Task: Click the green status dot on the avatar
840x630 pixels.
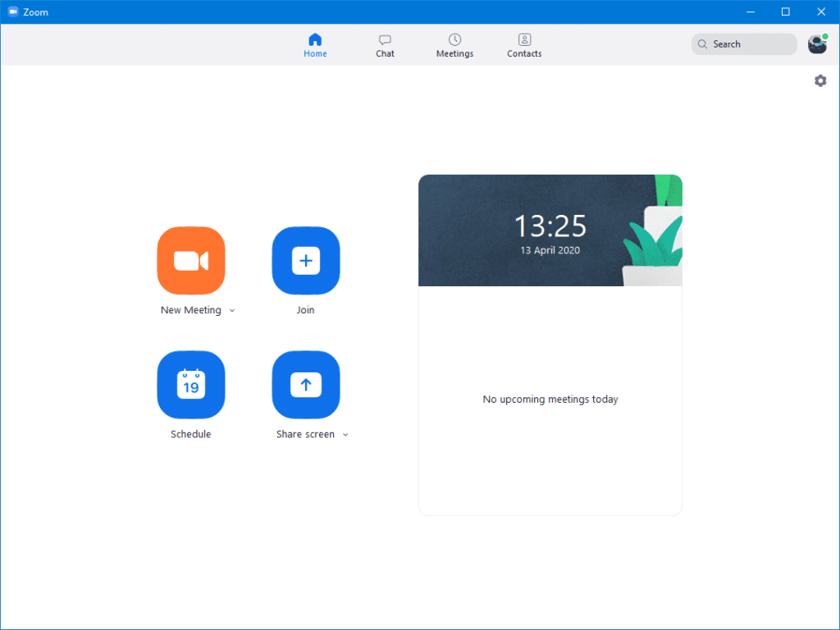Action: [824, 36]
